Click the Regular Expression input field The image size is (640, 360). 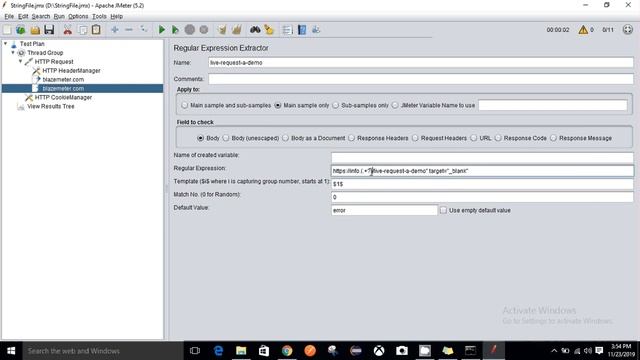pyautogui.click(x=482, y=171)
